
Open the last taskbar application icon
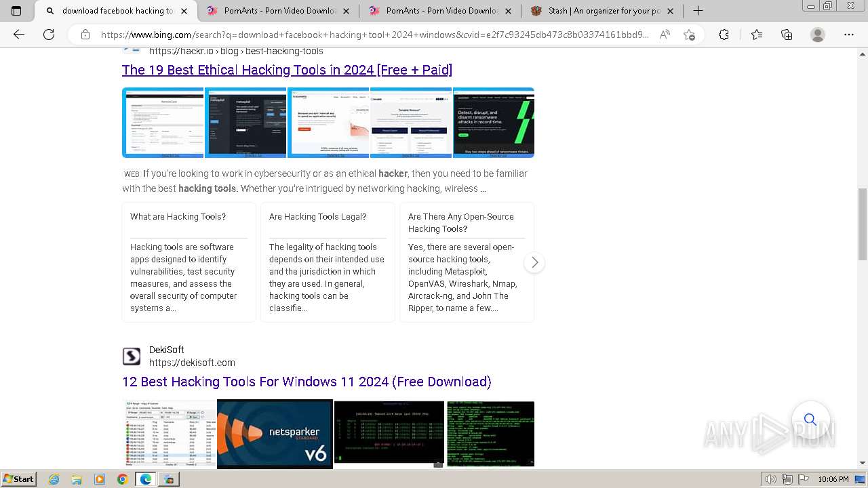pos(169,479)
